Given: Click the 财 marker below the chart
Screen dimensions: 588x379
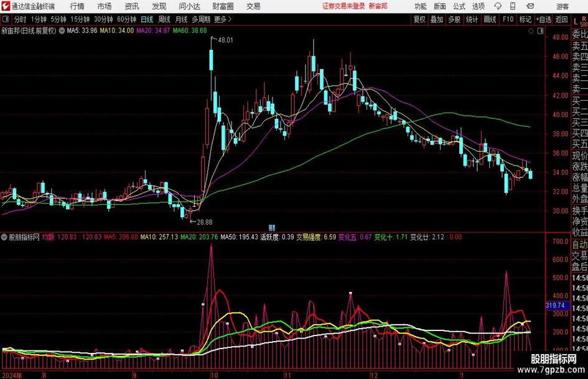Looking at the screenshot, I should pyautogui.click(x=272, y=227).
